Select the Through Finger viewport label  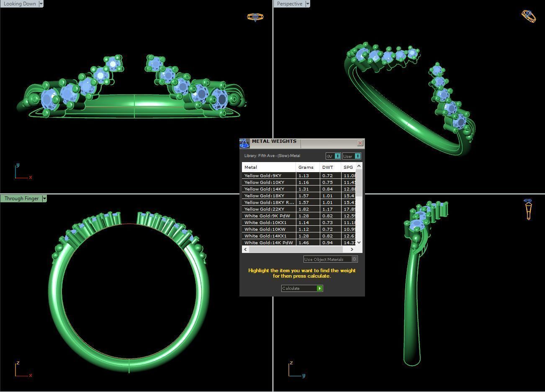[x=21, y=199]
